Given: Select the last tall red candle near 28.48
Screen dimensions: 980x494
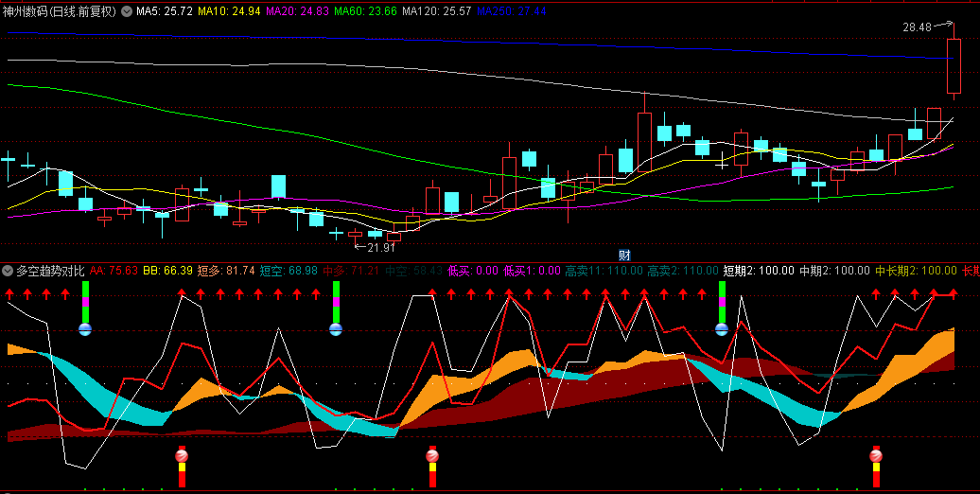Looking at the screenshot, I should [x=954, y=65].
